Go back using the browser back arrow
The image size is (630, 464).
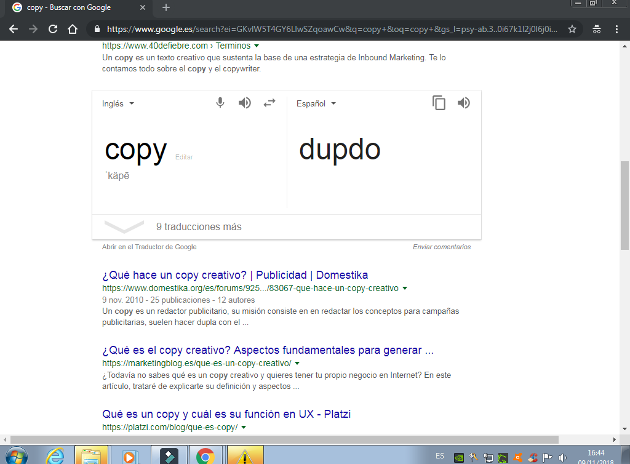click(13, 29)
